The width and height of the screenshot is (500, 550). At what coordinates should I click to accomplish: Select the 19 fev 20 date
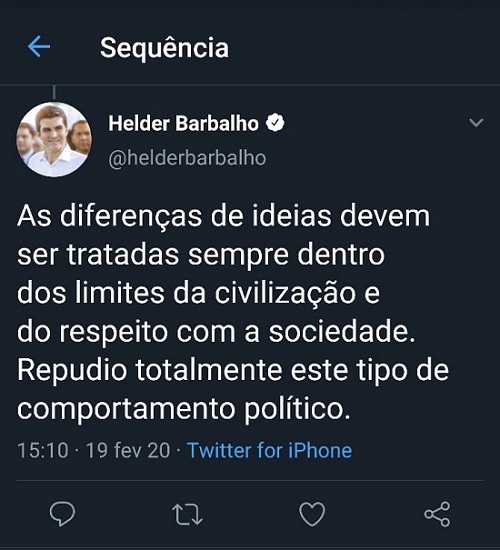128,450
